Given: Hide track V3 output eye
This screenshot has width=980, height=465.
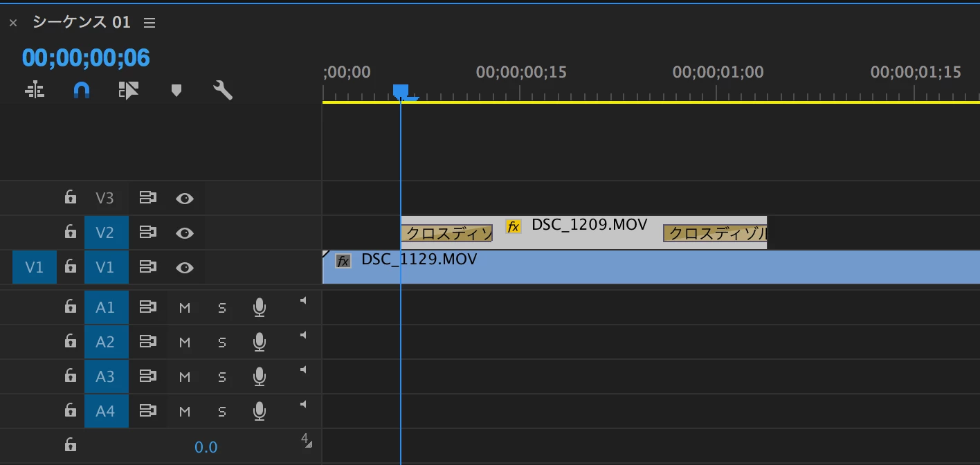Looking at the screenshot, I should point(184,199).
